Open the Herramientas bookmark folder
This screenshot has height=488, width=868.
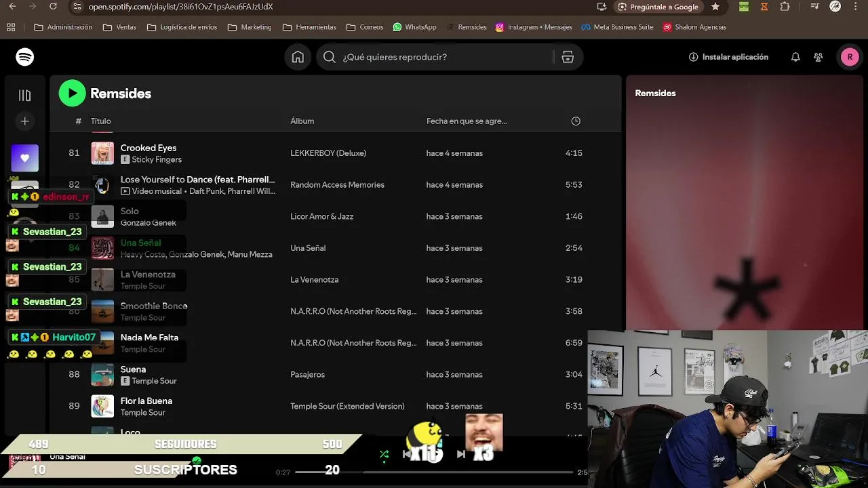point(309,27)
